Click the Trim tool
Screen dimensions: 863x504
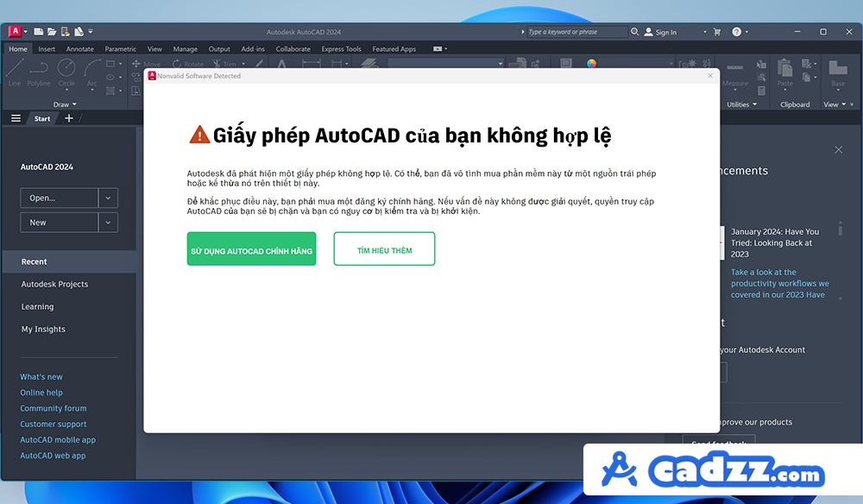[224, 64]
